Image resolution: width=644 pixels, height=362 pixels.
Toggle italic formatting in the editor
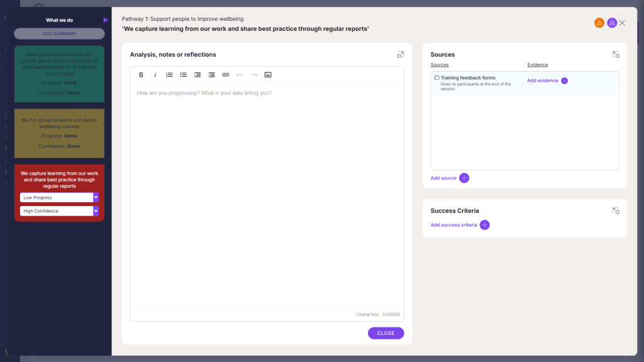click(x=155, y=75)
